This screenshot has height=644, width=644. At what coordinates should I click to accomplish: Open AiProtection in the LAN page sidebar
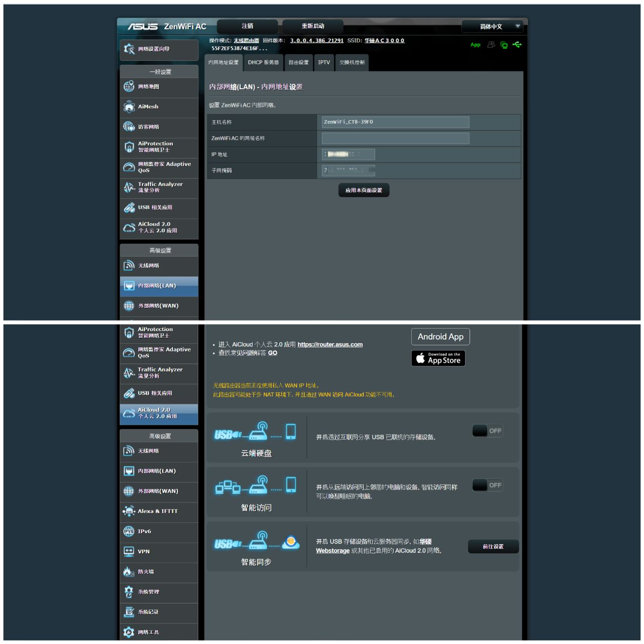click(x=159, y=147)
